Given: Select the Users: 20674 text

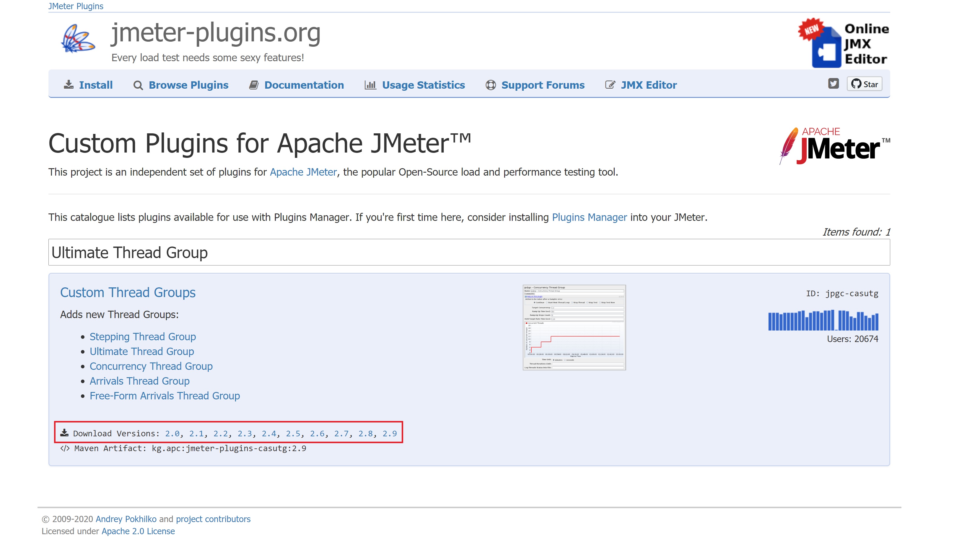Looking at the screenshot, I should pyautogui.click(x=852, y=339).
